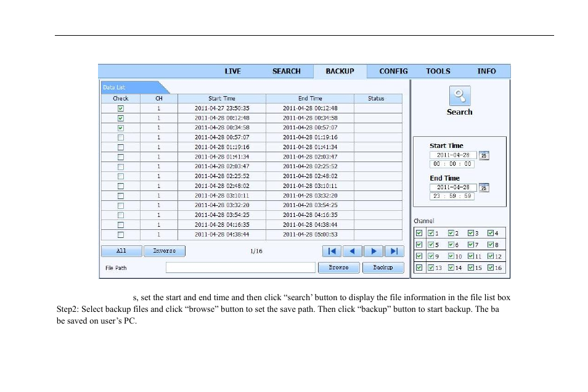Click the All button
Image resolution: width=588 pixels, height=392 pixels.
(x=121, y=251)
